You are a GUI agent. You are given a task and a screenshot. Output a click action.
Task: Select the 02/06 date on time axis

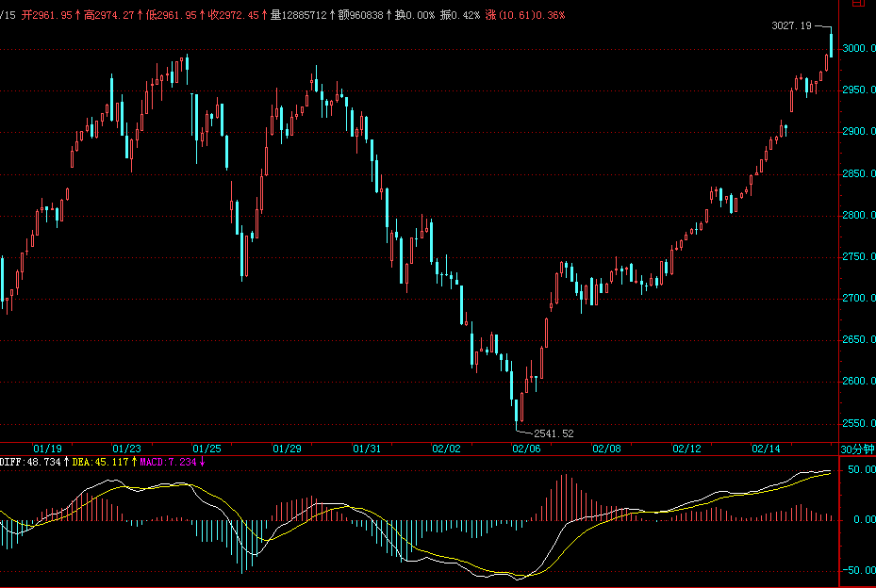[525, 449]
